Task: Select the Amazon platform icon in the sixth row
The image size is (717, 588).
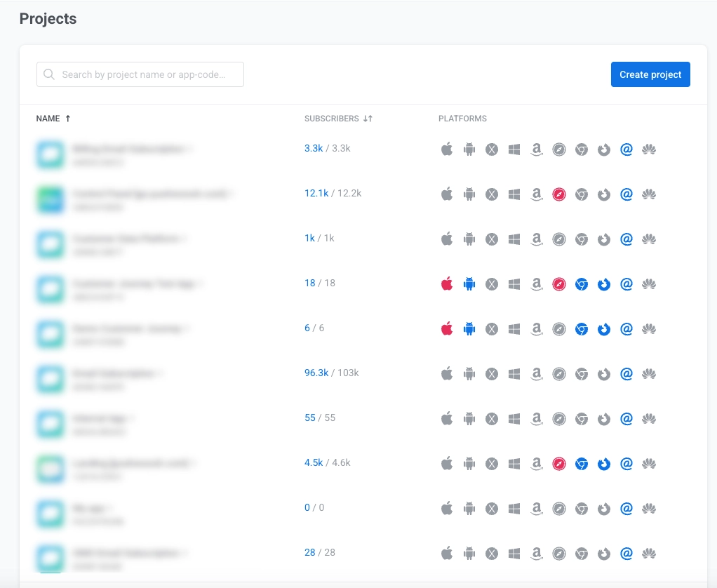Action: (x=536, y=373)
